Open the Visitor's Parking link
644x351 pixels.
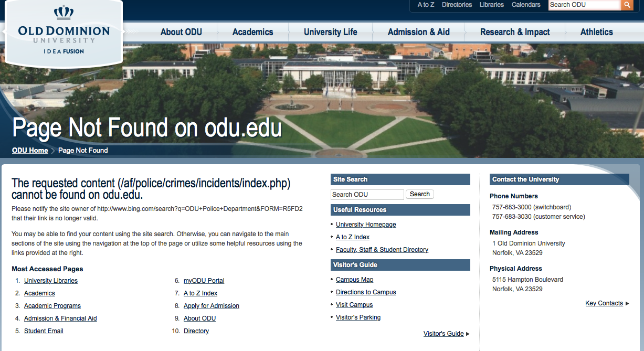point(358,317)
